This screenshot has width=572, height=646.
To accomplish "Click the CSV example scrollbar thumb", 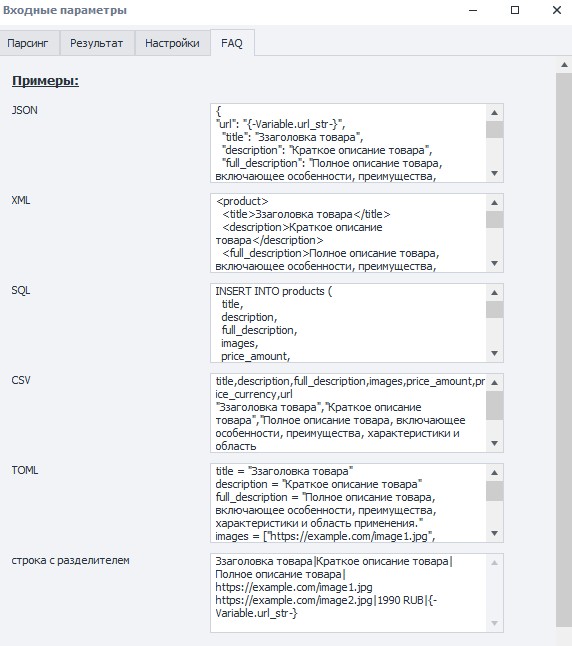I will tap(495, 405).
